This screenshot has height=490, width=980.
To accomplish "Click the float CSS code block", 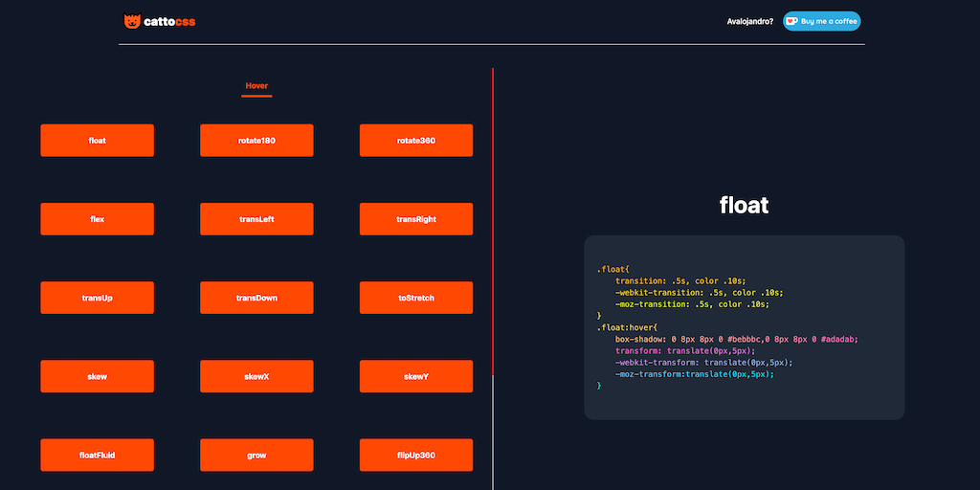I will tap(744, 327).
